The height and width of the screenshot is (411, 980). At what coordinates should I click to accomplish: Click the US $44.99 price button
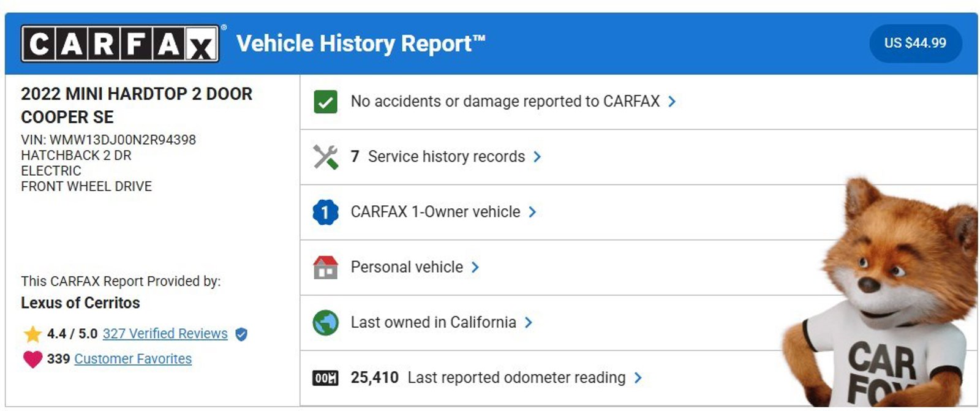[x=915, y=43]
